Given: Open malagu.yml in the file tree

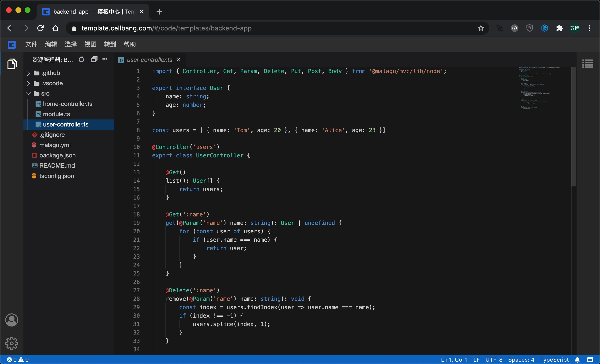Looking at the screenshot, I should (x=55, y=145).
